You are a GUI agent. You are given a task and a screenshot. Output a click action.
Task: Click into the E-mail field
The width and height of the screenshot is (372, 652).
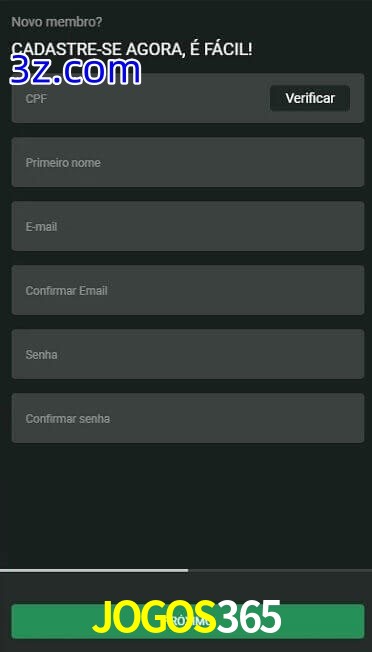pos(188,226)
